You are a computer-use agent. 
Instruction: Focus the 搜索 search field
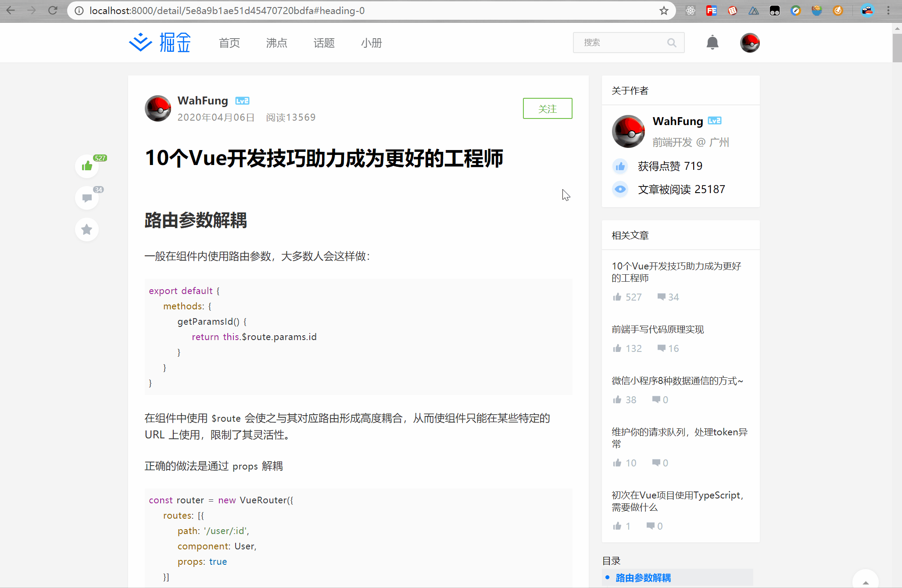pyautogui.click(x=629, y=43)
